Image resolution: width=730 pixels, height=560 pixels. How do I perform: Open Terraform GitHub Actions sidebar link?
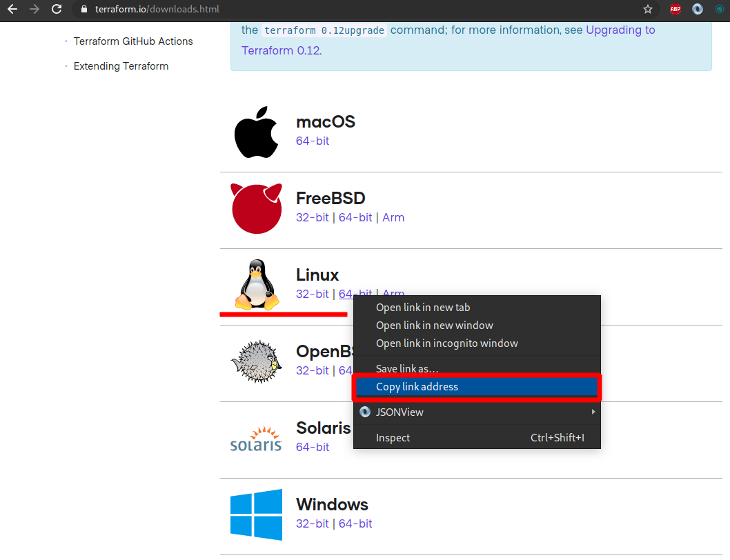click(133, 41)
